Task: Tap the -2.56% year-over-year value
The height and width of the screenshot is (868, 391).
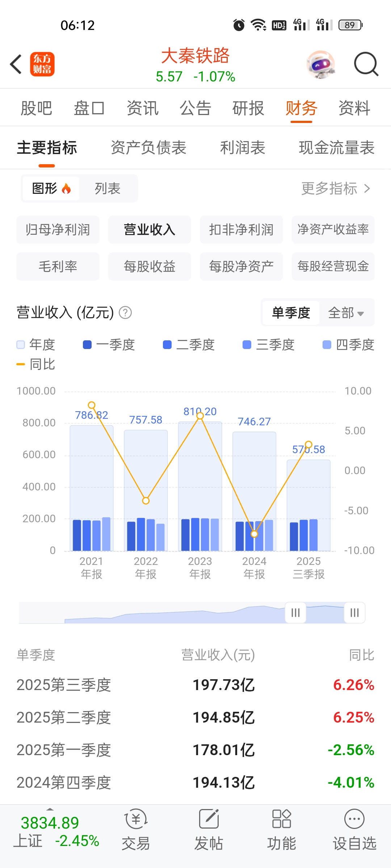Action: (351, 750)
